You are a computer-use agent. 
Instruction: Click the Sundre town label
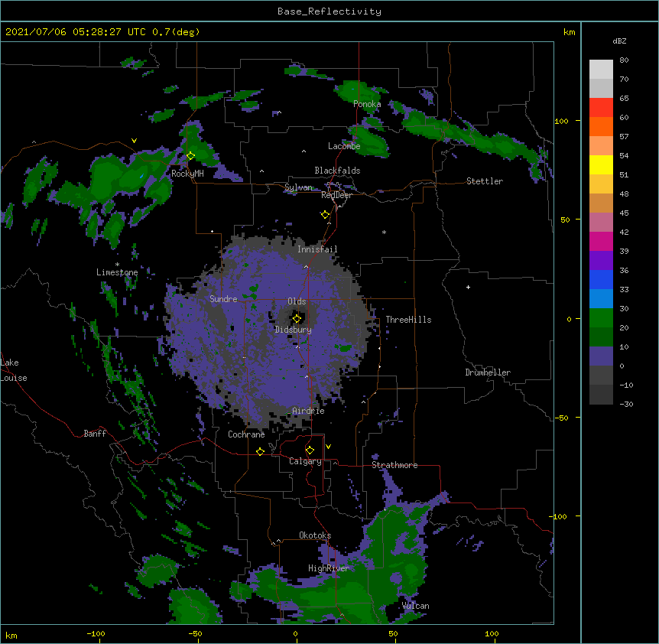pyautogui.click(x=223, y=299)
